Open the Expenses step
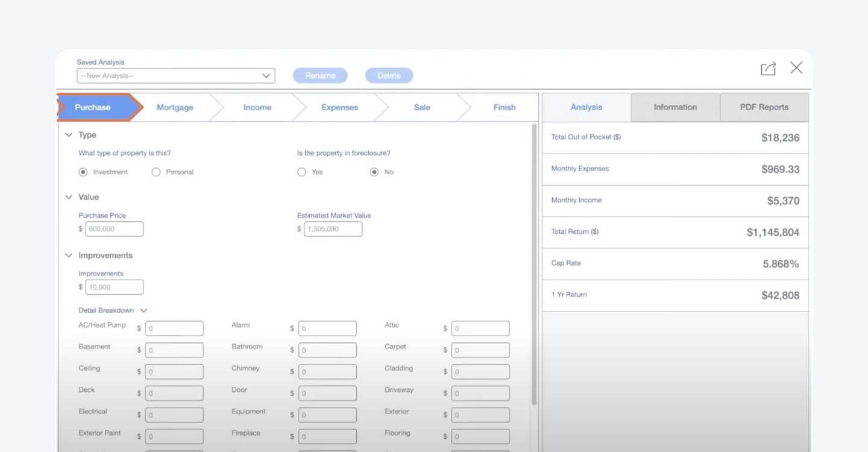Screen dimensions: 868x452 [x=339, y=107]
